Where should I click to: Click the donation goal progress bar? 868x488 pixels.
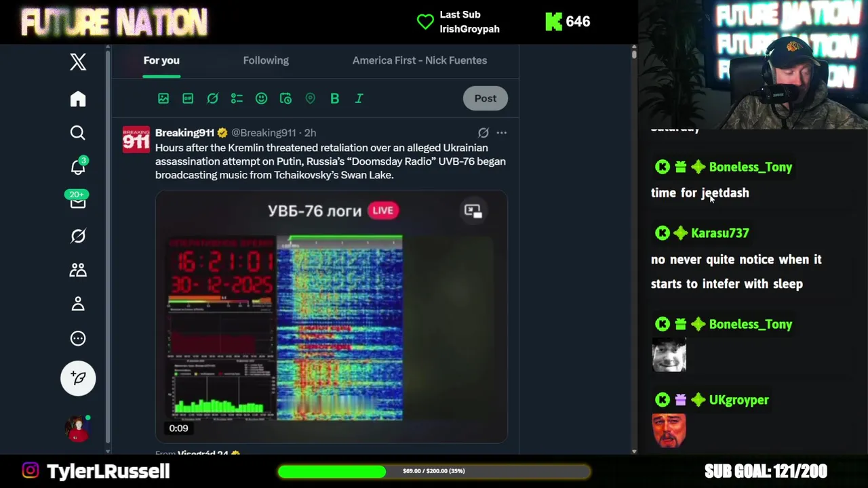point(434,471)
